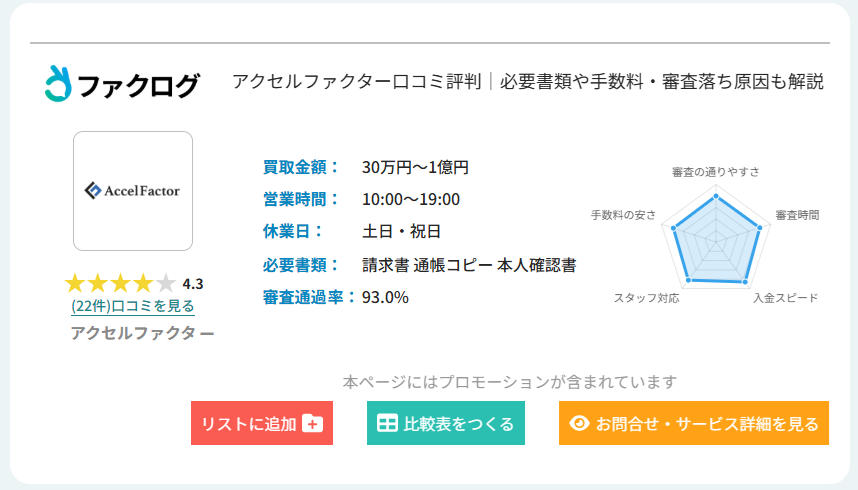
Task: Click the folder-plus icon on リストに追加
Action: coord(312,423)
